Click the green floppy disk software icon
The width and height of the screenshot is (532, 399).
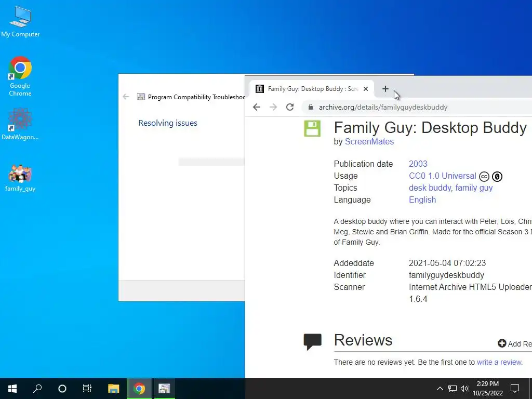[x=312, y=128]
